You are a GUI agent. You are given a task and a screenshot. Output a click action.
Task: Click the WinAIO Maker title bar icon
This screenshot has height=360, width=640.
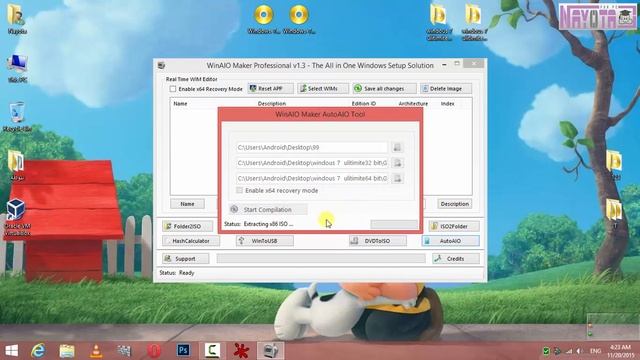pyautogui.click(x=162, y=65)
